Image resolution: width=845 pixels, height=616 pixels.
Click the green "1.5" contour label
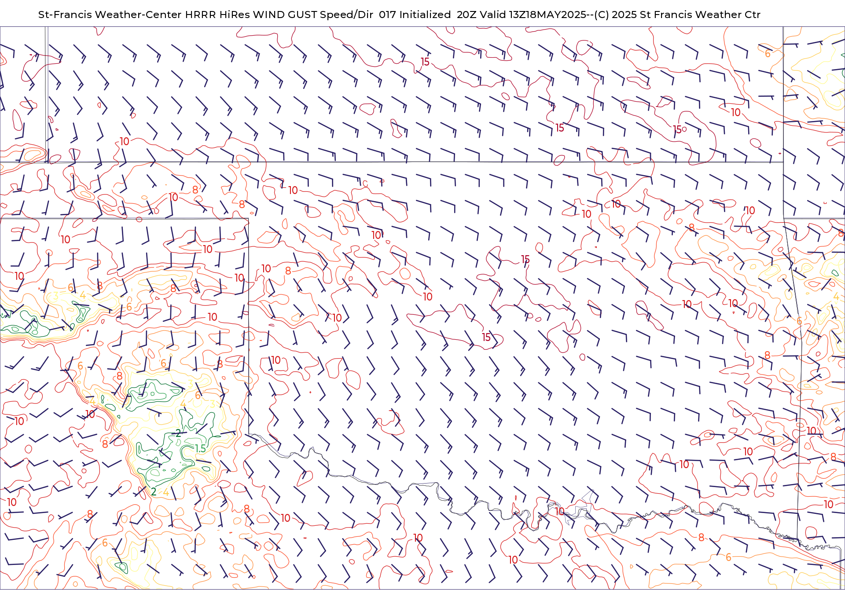tap(200, 448)
